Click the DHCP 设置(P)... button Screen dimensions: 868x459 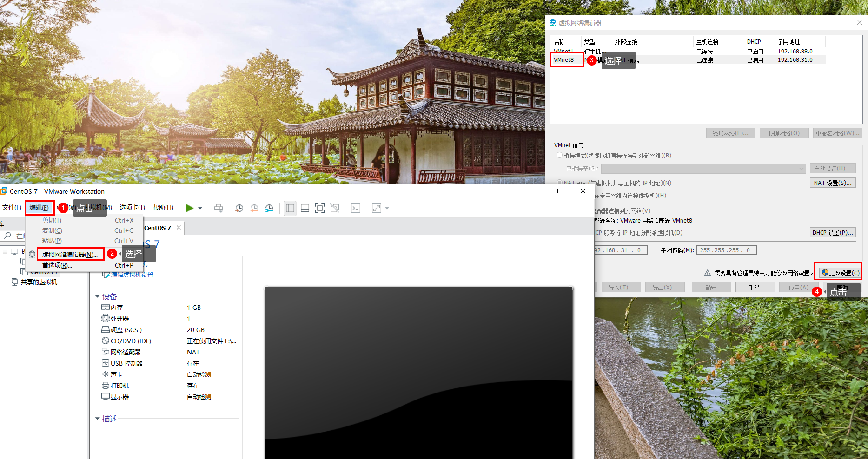click(x=833, y=233)
